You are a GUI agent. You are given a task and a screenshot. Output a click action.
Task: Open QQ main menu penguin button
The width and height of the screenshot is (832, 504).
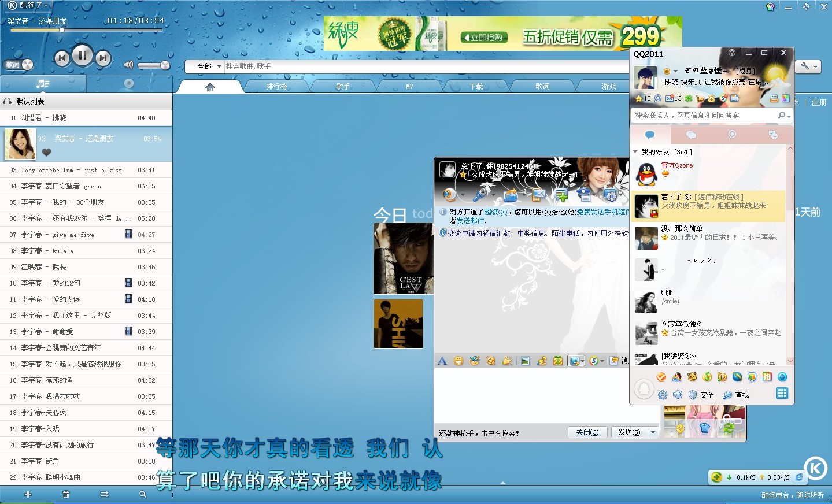(x=644, y=388)
